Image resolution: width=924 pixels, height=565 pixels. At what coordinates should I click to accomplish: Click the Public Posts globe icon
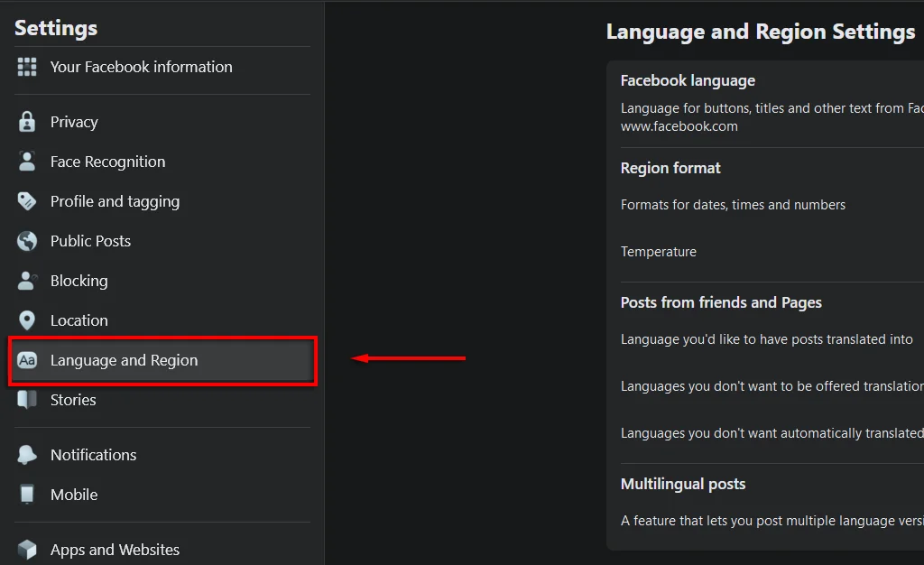click(27, 241)
